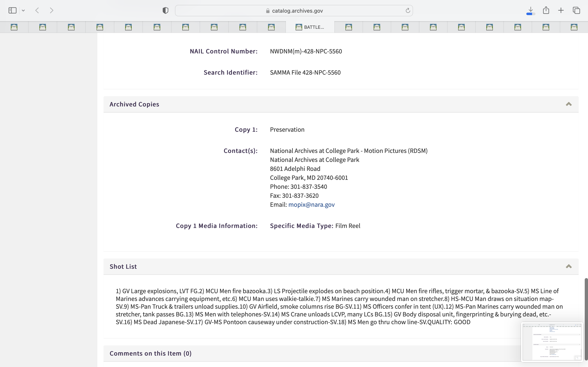
Task: Go forward to next page
Action: click(x=51, y=10)
